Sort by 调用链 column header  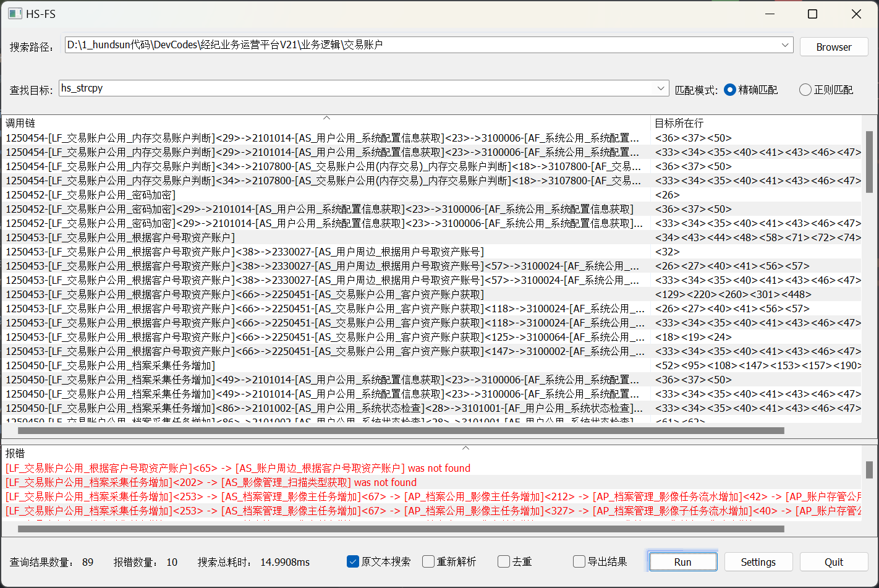coord(185,124)
